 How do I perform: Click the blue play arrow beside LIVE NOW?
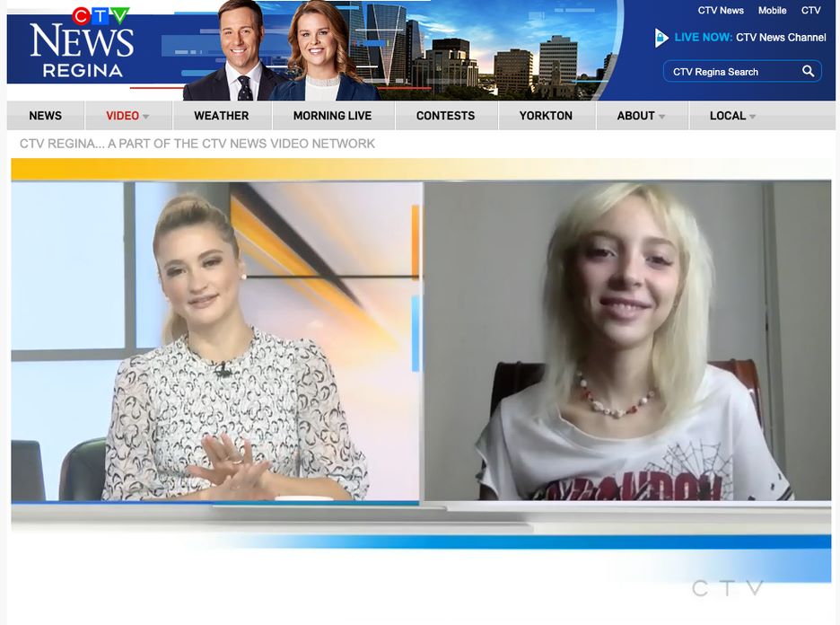point(659,37)
